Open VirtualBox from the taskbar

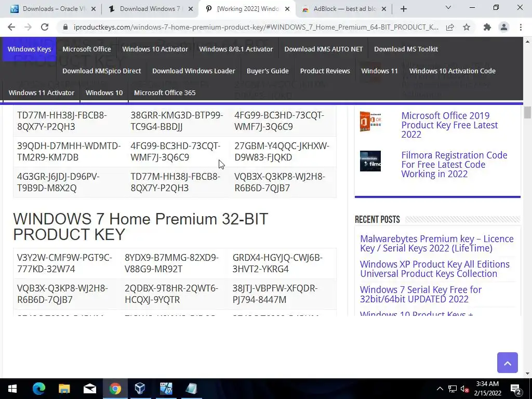pos(140,389)
